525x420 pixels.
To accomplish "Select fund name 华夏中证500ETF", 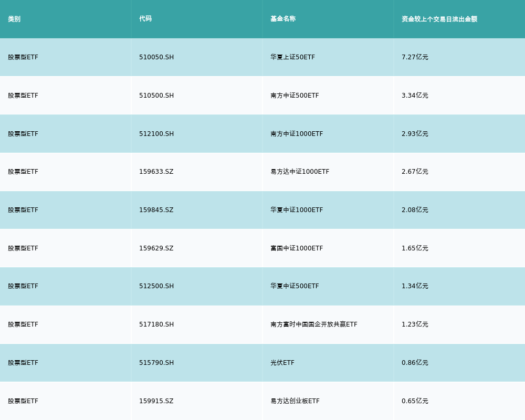I will [295, 286].
